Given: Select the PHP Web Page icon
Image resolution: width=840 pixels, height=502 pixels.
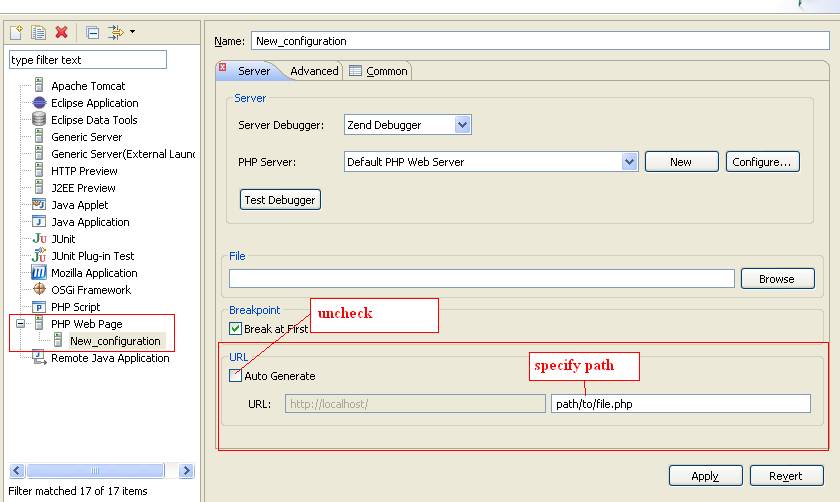Looking at the screenshot, I should point(39,323).
